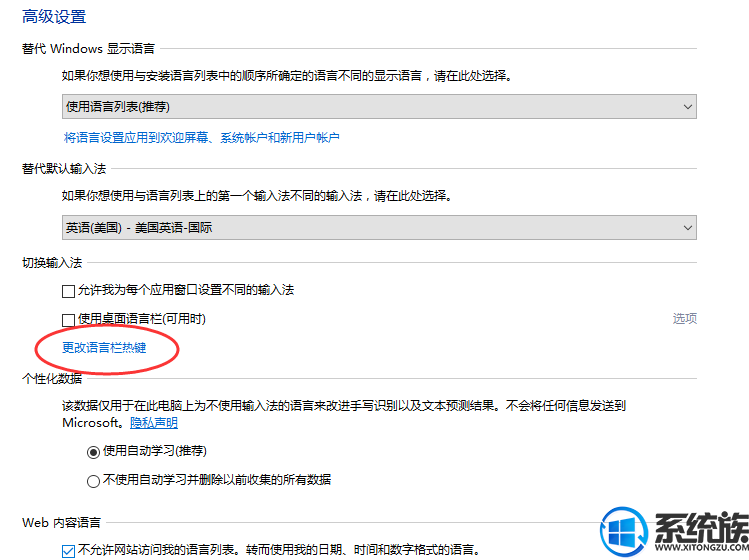
Task: Open 更改语言栏热键 link
Action: click(x=104, y=348)
